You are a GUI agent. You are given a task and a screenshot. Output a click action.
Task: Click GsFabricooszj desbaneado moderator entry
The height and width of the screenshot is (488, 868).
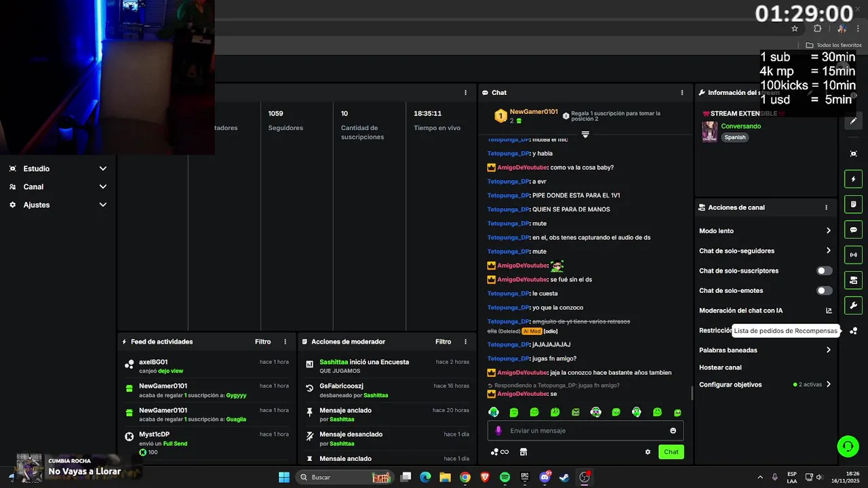click(x=387, y=390)
